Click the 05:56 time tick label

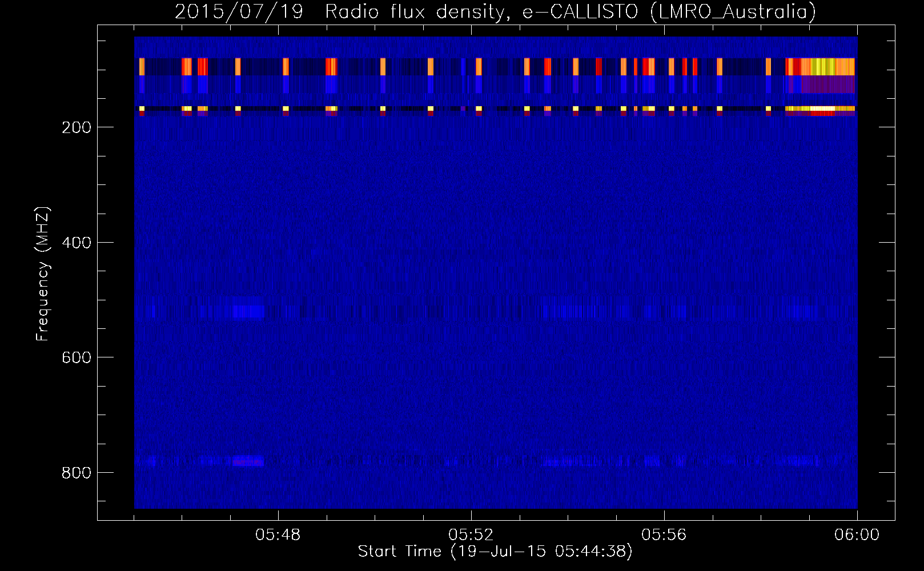(x=664, y=535)
